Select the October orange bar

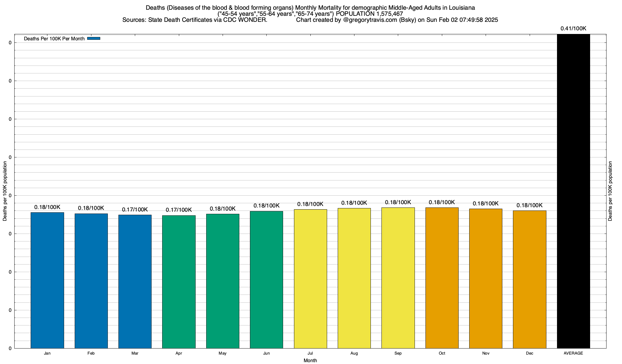pyautogui.click(x=442, y=278)
